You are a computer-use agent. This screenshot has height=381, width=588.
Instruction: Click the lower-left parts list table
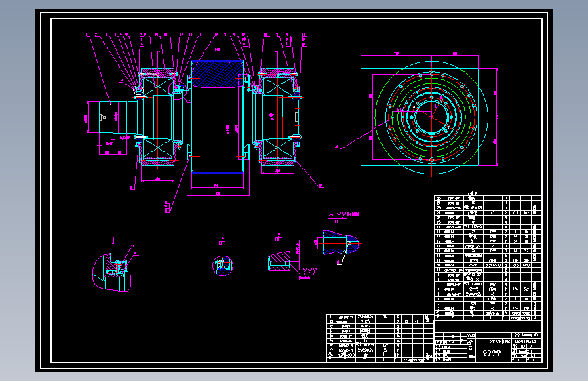(380, 338)
